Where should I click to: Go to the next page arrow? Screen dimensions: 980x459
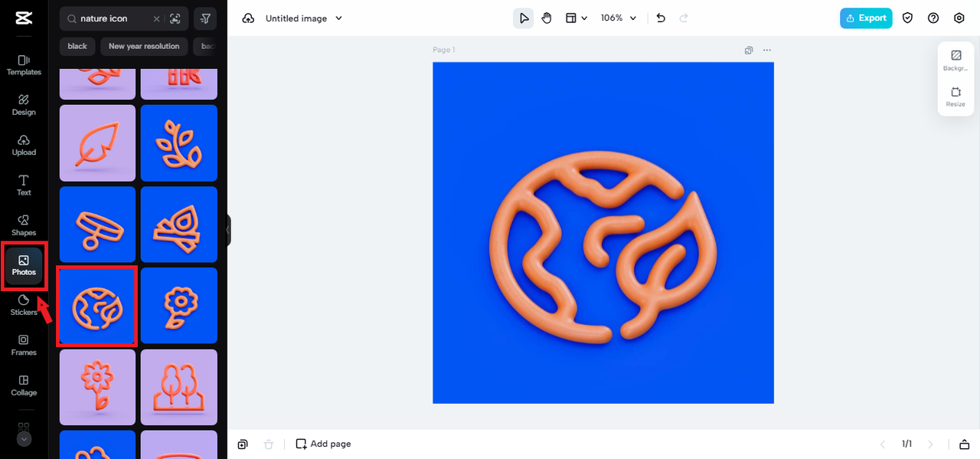point(930,444)
